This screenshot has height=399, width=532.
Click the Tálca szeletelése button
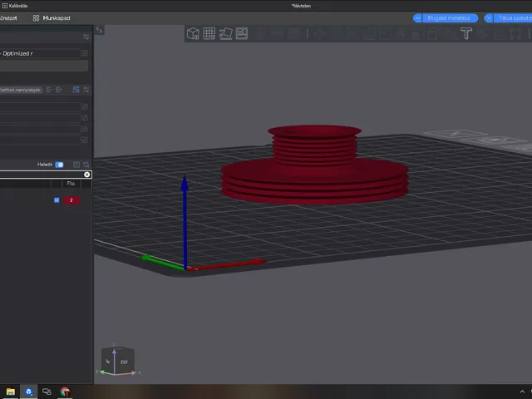[x=513, y=18]
